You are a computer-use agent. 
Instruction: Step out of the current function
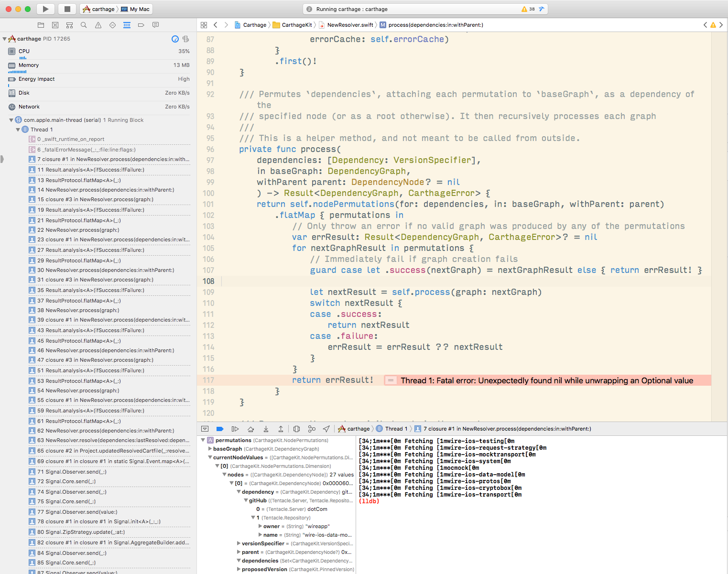point(281,429)
